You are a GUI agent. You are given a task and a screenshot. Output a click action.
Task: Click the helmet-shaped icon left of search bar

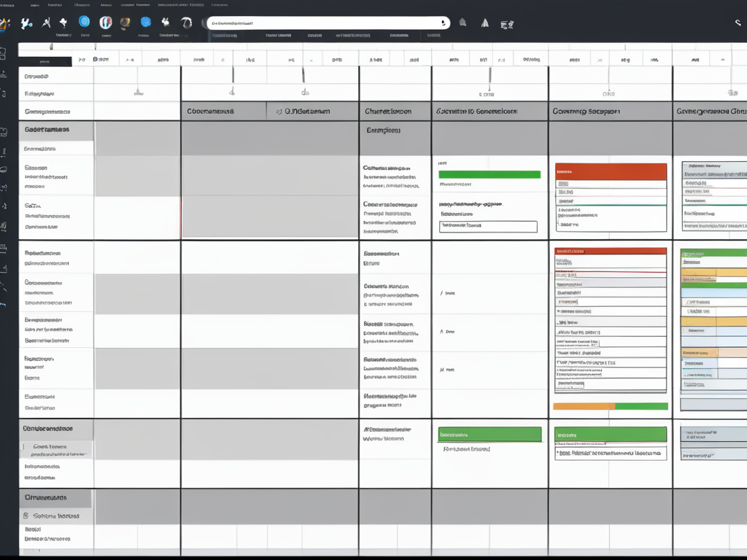[x=188, y=23]
